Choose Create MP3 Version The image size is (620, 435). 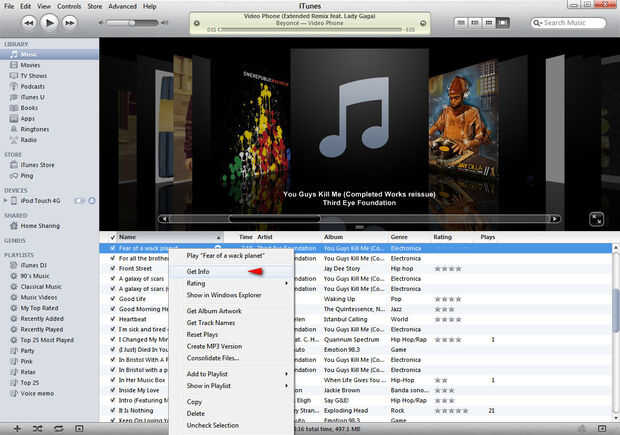tap(232, 346)
